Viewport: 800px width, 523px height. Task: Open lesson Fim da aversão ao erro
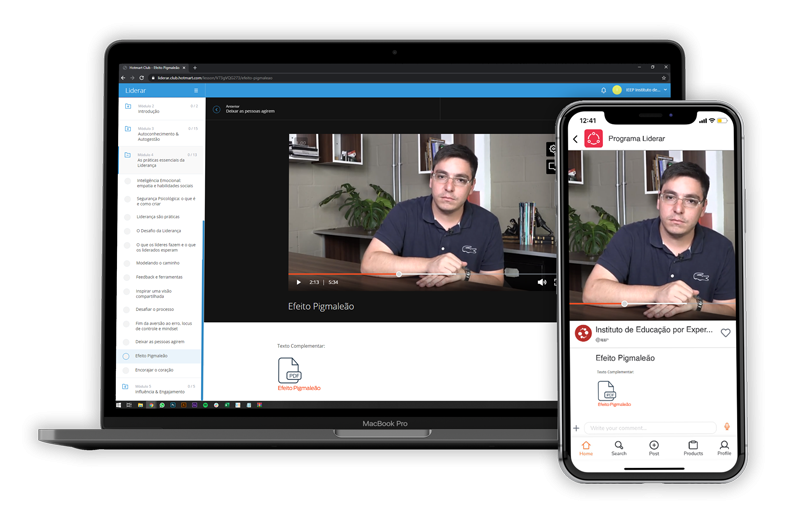163,326
